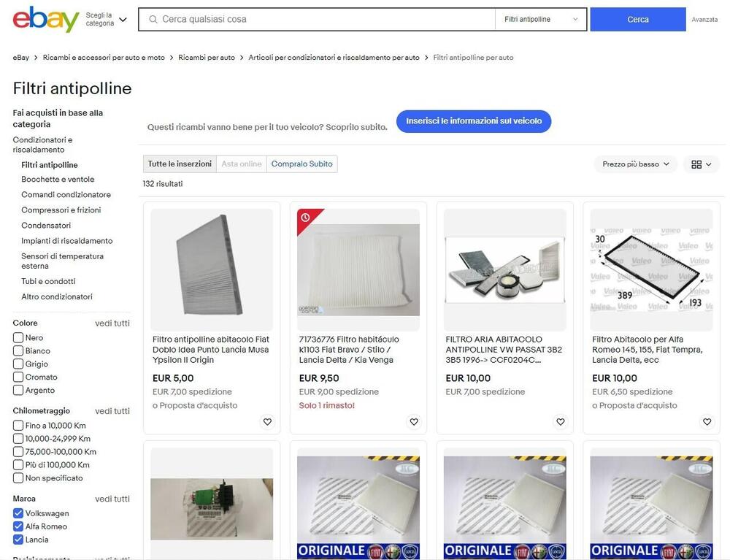Open Impianti di riscaldamento category
Viewport: 730px width, 560px height.
click(x=67, y=241)
